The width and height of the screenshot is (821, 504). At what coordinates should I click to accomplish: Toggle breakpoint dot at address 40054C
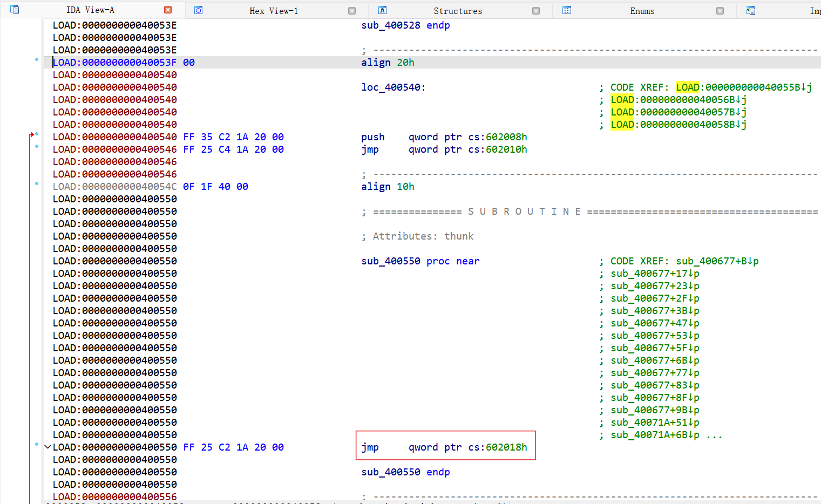coord(37,183)
